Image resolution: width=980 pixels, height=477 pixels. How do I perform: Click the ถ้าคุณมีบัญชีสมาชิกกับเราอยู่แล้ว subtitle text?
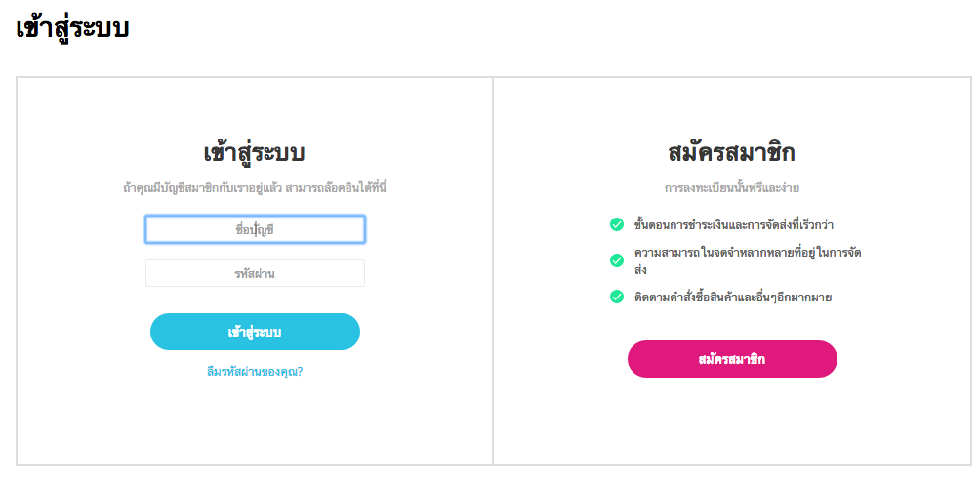point(255,186)
